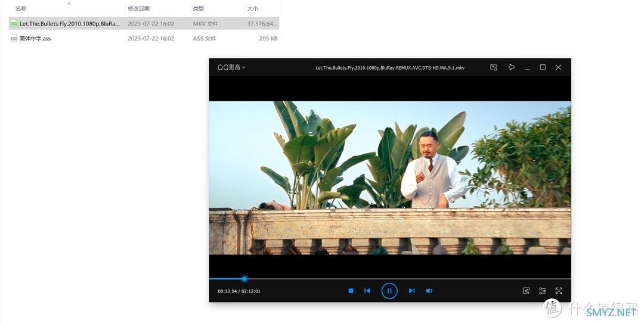Click the MKV 文件 type cell
Viewport: 644px width, 324px height.
tap(205, 23)
